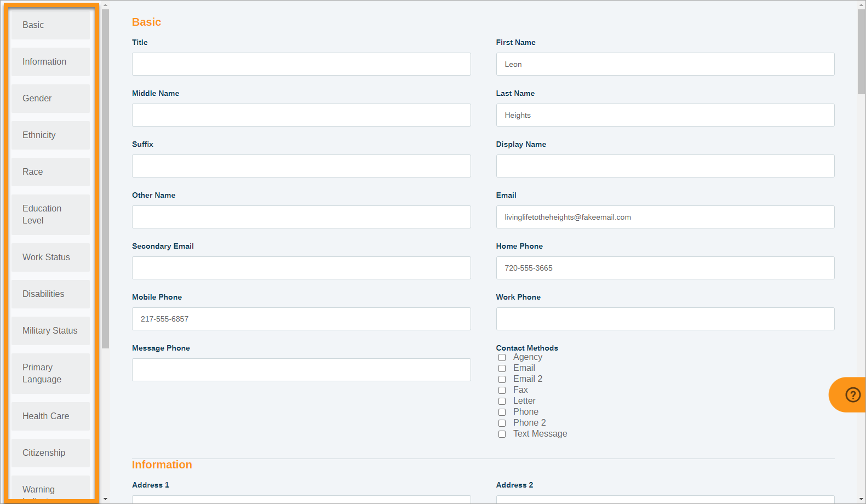Click the sidebar scroll up arrow

point(105,5)
